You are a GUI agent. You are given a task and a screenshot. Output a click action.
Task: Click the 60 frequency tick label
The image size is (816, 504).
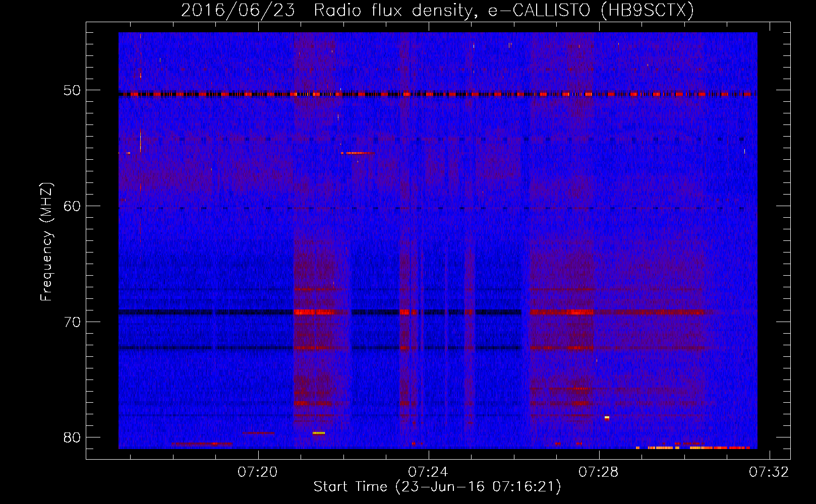72,206
